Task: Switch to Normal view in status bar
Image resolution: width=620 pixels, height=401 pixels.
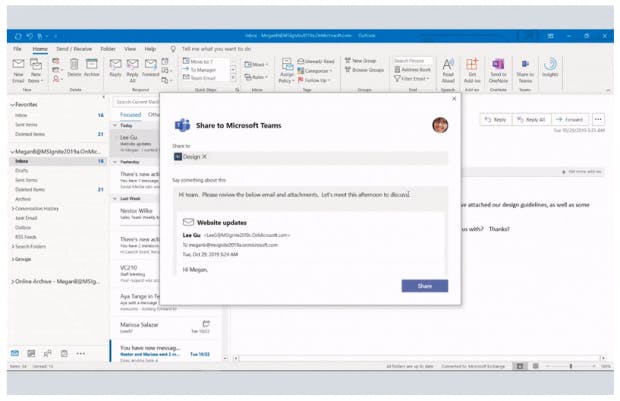Action: tap(520, 366)
